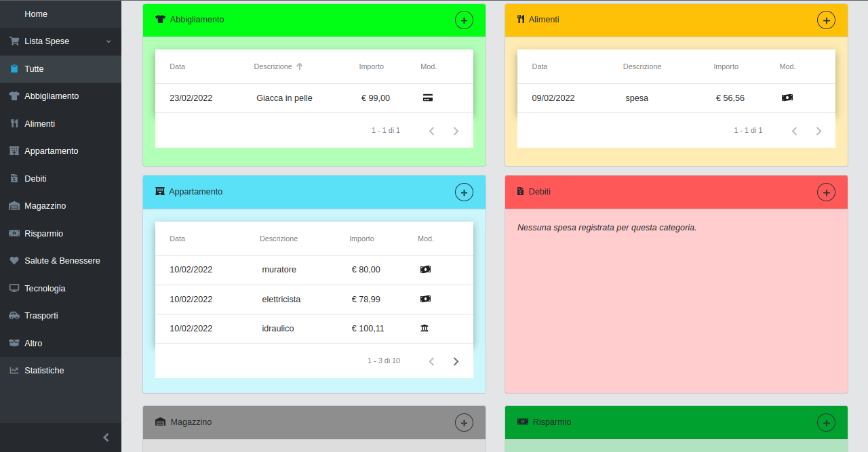The image size is (868, 452).
Task: Click the heart icon beside Salute & Benessere
Action: pos(14,261)
